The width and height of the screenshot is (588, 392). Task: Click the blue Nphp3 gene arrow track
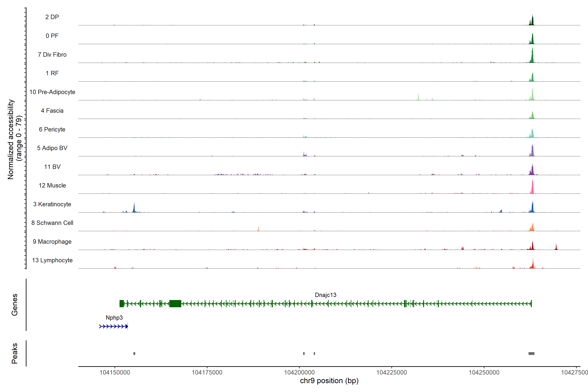pyautogui.click(x=114, y=327)
